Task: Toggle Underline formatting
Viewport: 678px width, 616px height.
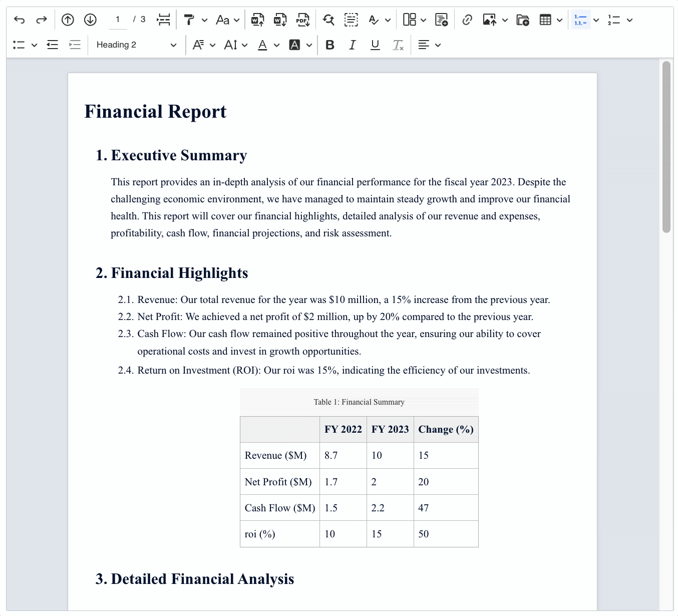Action: pos(375,45)
